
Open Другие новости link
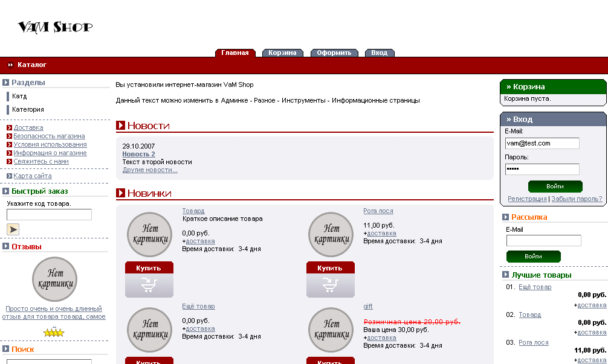point(150,170)
